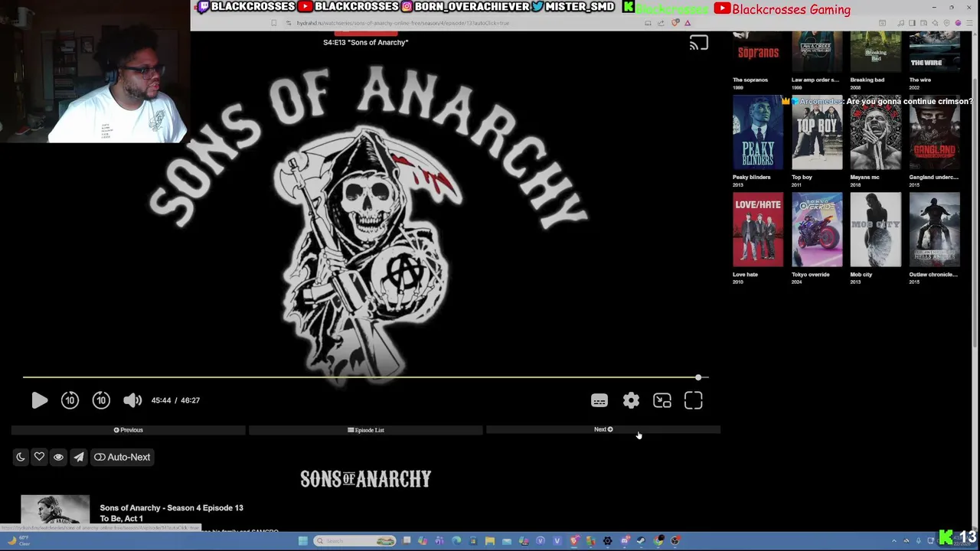Viewport: 980px width, 551px height.
Task: Click the 'Love hate' title text
Action: point(745,274)
